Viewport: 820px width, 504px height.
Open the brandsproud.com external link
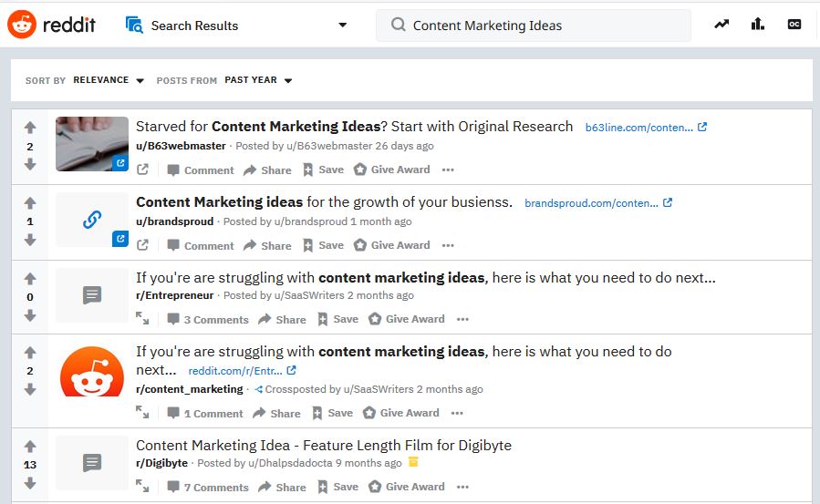pyautogui.click(x=598, y=203)
